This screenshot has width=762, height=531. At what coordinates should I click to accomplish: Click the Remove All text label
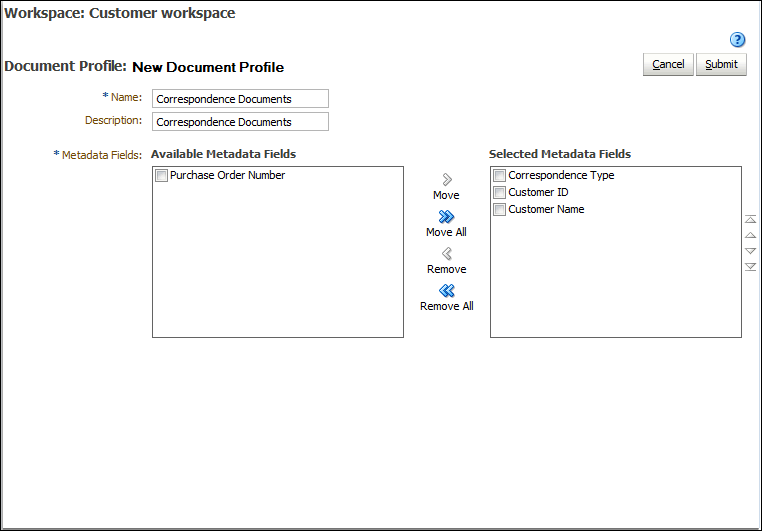pos(447,306)
